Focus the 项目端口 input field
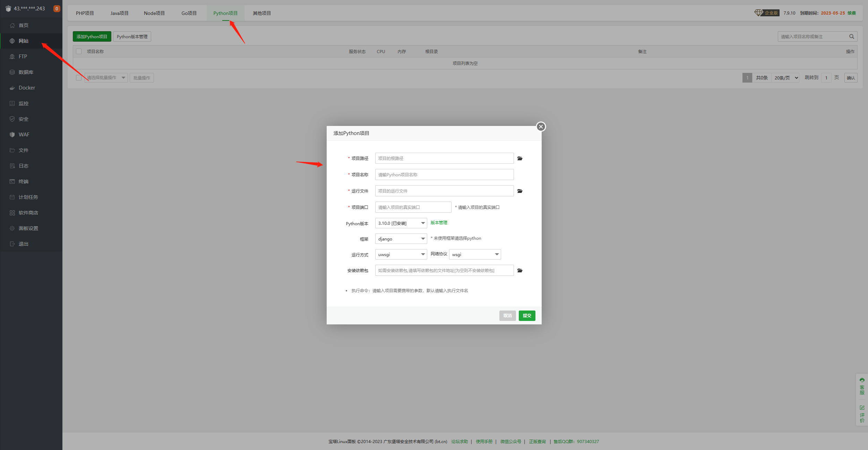 click(x=413, y=207)
